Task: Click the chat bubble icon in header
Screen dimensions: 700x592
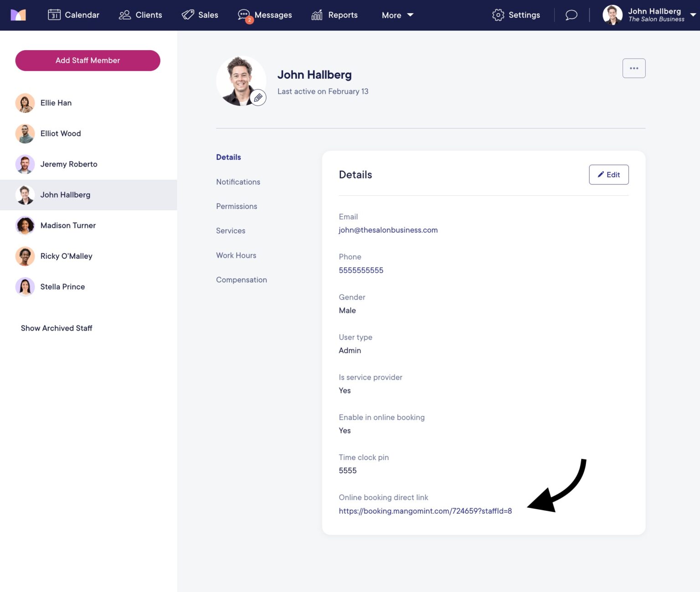Action: click(571, 15)
